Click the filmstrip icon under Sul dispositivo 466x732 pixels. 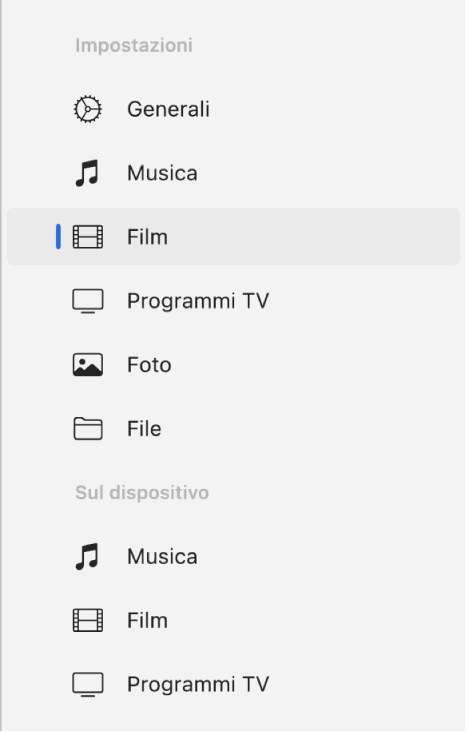pos(88,620)
